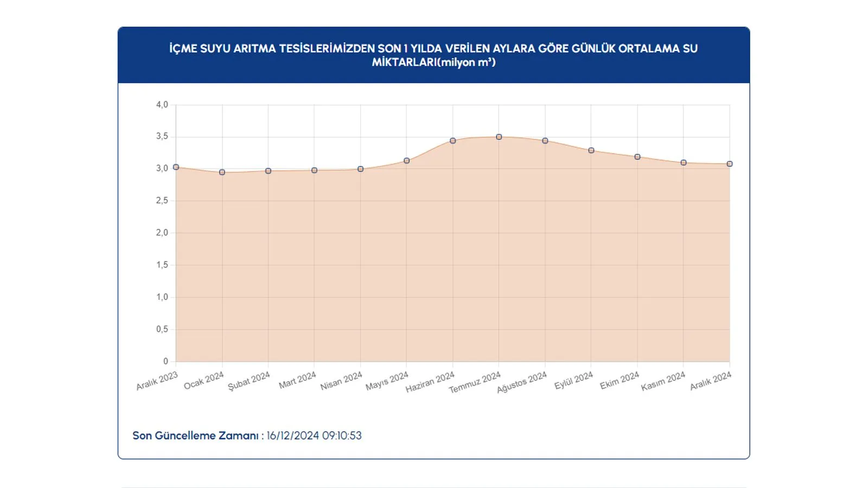Click the 3,0 y-axis value
Screen dimensions: 868x488
tap(162, 169)
